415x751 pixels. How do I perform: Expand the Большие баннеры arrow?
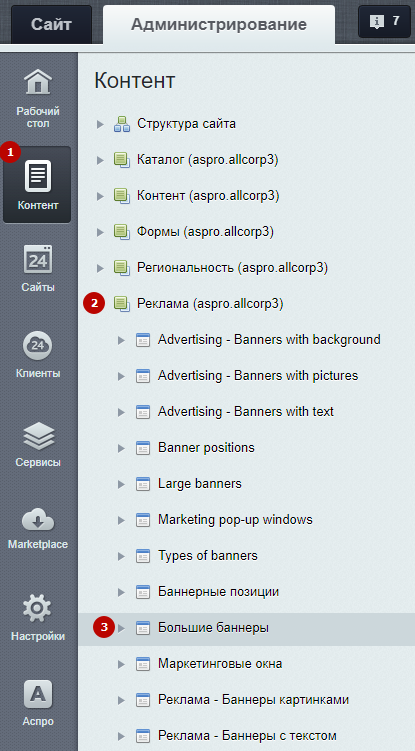point(121,628)
